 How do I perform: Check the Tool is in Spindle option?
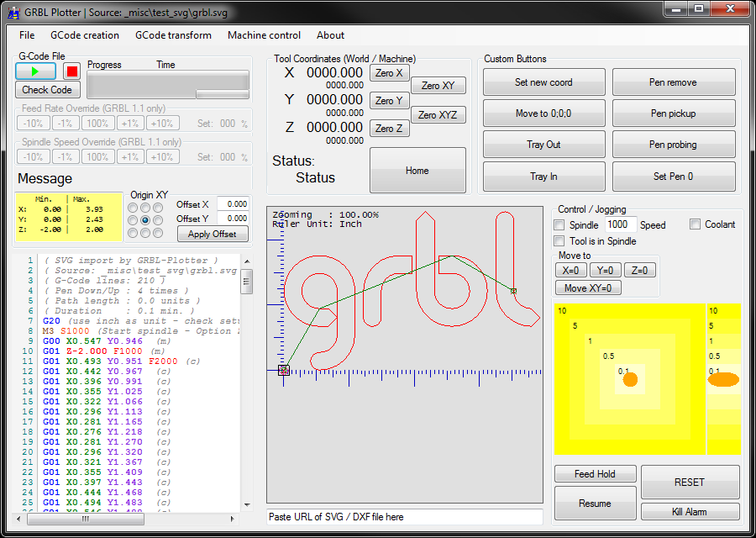click(559, 241)
